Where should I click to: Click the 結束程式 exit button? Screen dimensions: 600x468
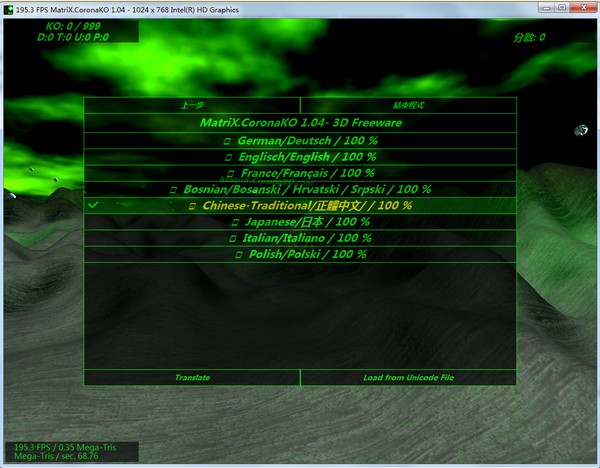(x=408, y=105)
